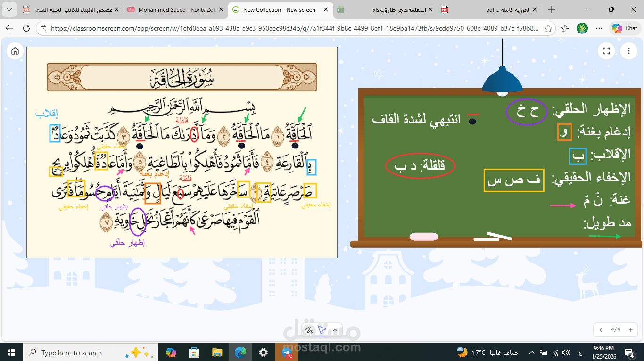
Task: Open File Explorer from the taskbar
Action: pyautogui.click(x=217, y=353)
